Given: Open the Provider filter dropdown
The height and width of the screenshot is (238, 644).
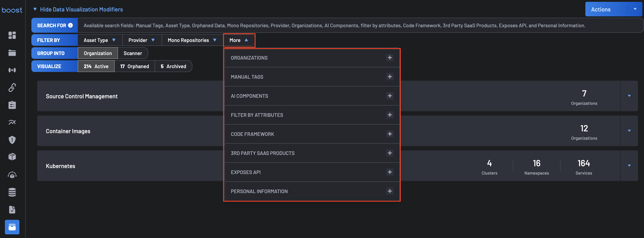Looking at the screenshot, I should point(142,40).
